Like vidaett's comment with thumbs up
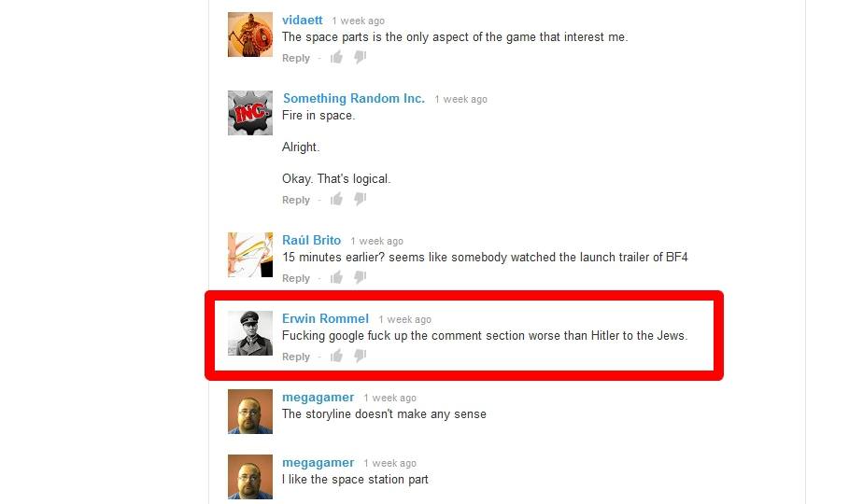This screenshot has width=849, height=504. coord(336,57)
